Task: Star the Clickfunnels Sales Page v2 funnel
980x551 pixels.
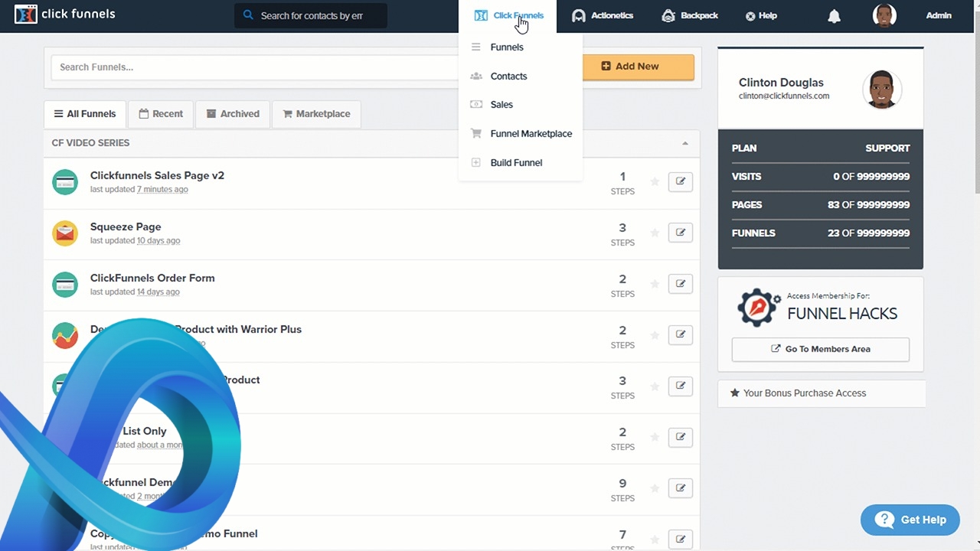Action: click(x=655, y=181)
